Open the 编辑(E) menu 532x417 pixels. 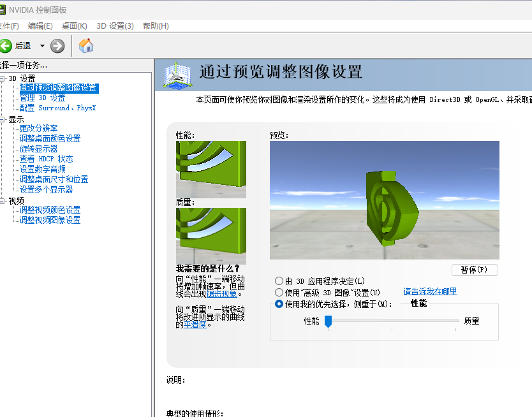point(40,26)
